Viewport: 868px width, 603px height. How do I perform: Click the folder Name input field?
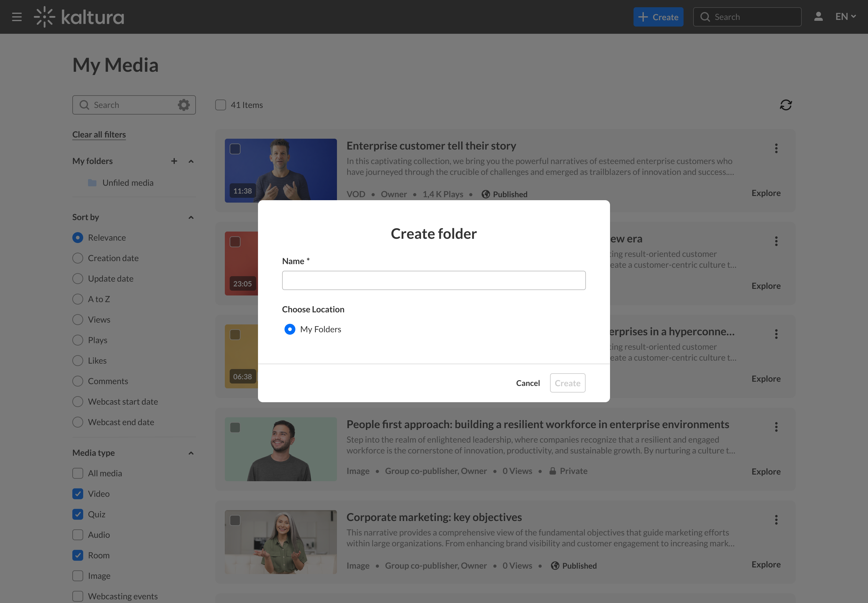pyautogui.click(x=434, y=280)
